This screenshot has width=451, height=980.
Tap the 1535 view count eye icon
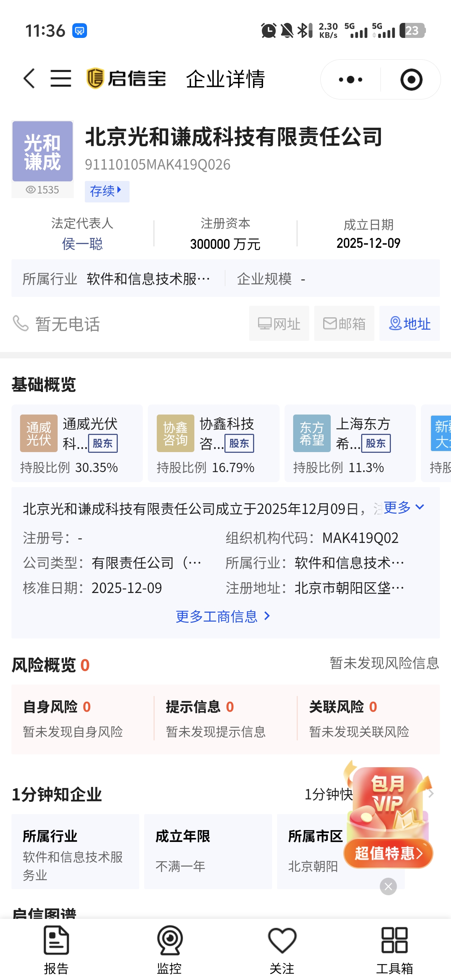(x=30, y=190)
